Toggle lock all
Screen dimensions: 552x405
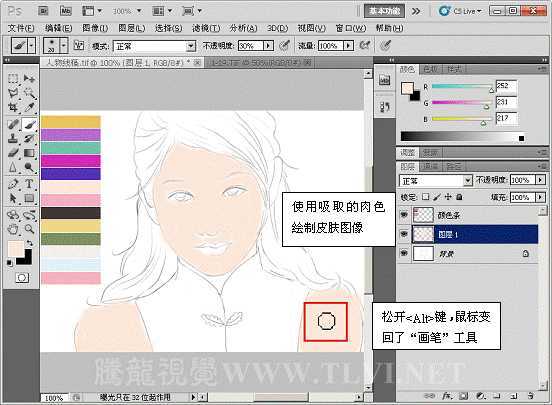click(459, 197)
